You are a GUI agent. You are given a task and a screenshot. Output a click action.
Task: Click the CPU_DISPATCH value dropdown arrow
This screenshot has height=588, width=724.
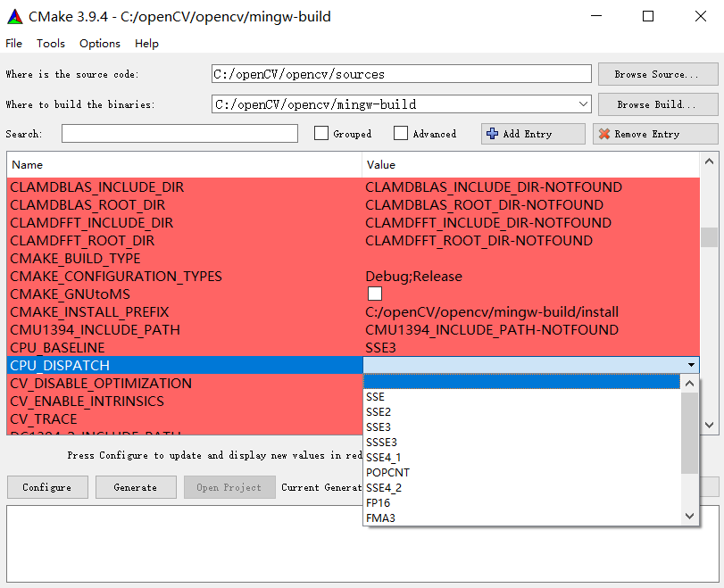click(x=691, y=365)
